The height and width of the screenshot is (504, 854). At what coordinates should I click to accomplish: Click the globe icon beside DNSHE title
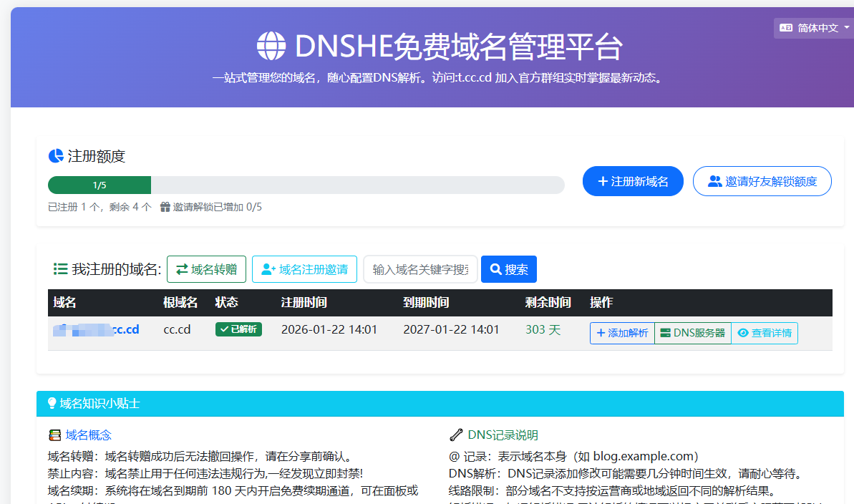point(271,46)
